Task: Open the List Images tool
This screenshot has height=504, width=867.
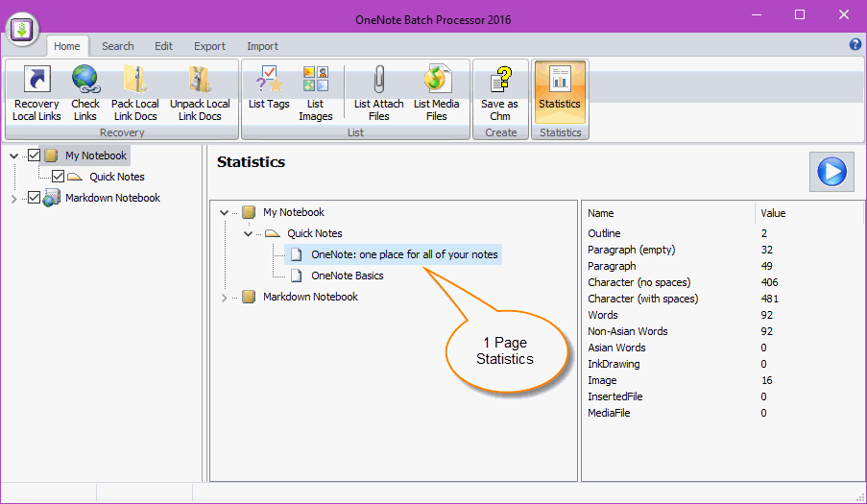Action: pos(315,93)
